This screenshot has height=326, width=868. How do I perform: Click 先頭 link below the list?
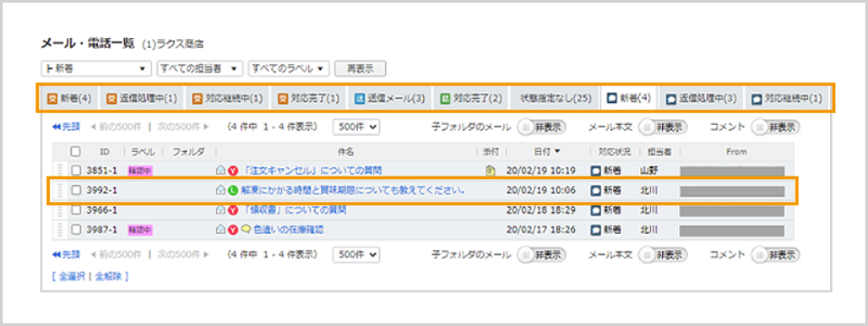[66, 254]
